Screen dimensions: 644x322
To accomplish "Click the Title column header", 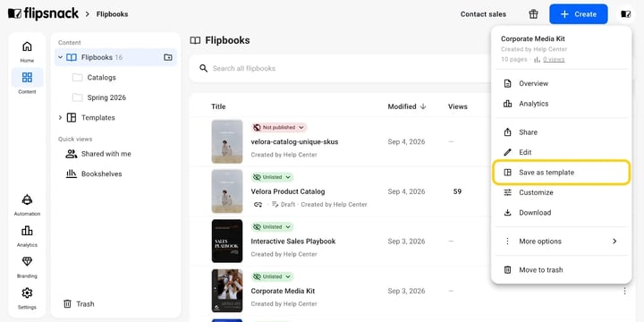I will click(x=218, y=106).
